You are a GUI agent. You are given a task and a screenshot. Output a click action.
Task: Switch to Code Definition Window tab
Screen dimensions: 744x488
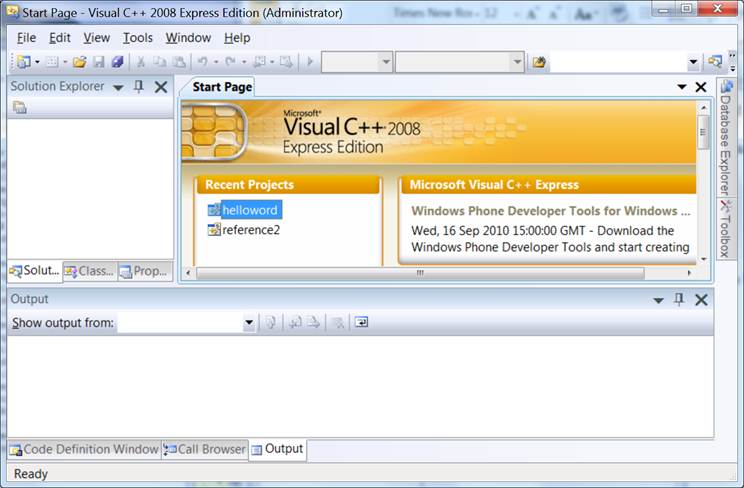[x=84, y=449]
